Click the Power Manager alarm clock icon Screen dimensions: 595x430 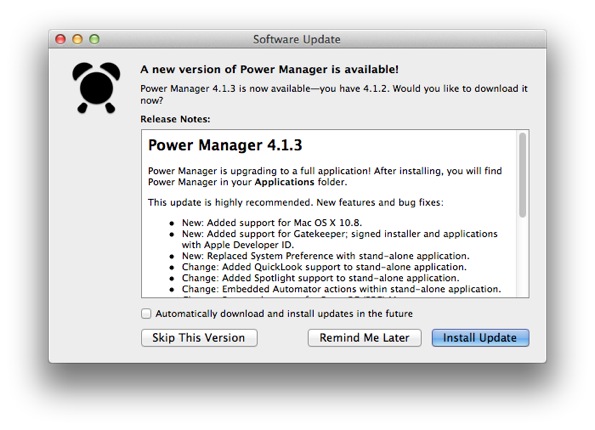(x=96, y=88)
